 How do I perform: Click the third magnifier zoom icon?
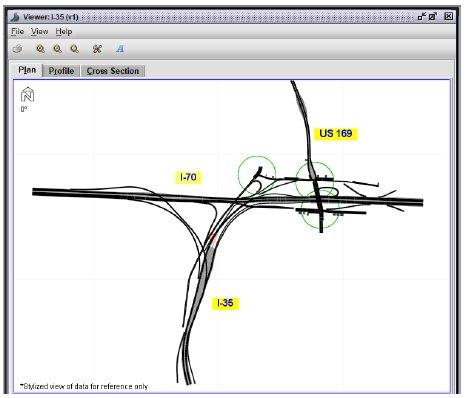[x=74, y=49]
